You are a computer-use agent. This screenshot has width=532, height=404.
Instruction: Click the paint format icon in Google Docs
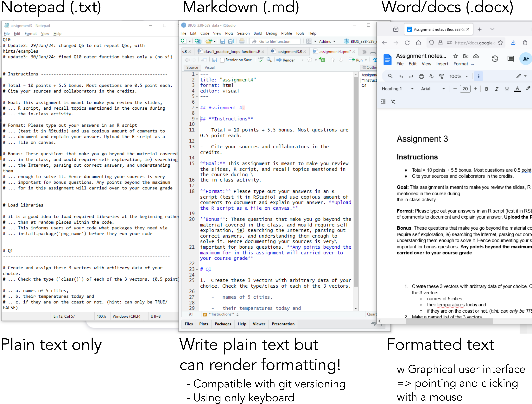441,76
